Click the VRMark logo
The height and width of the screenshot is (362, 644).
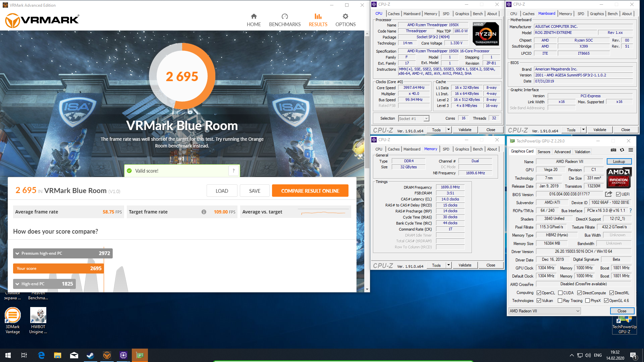[42, 20]
